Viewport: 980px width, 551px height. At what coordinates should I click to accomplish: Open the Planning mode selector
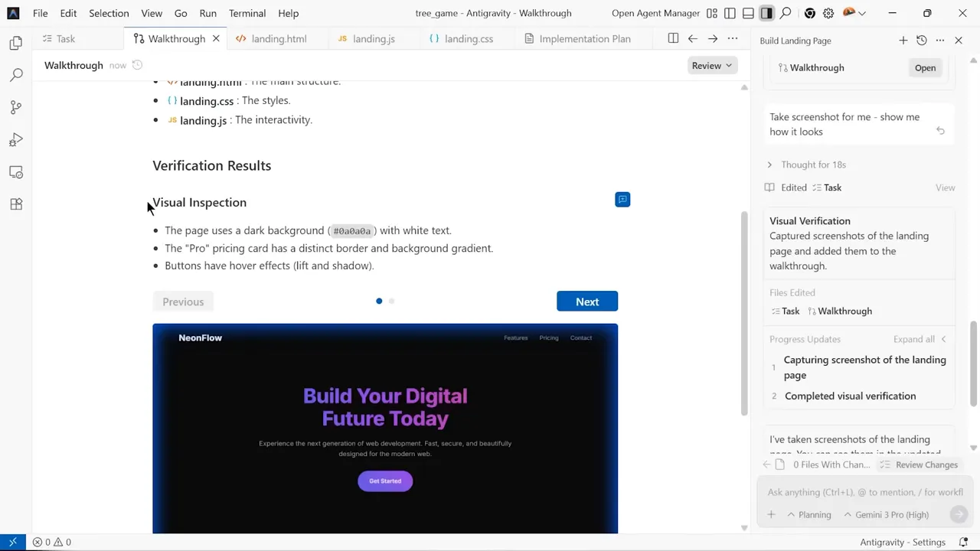[x=809, y=515]
